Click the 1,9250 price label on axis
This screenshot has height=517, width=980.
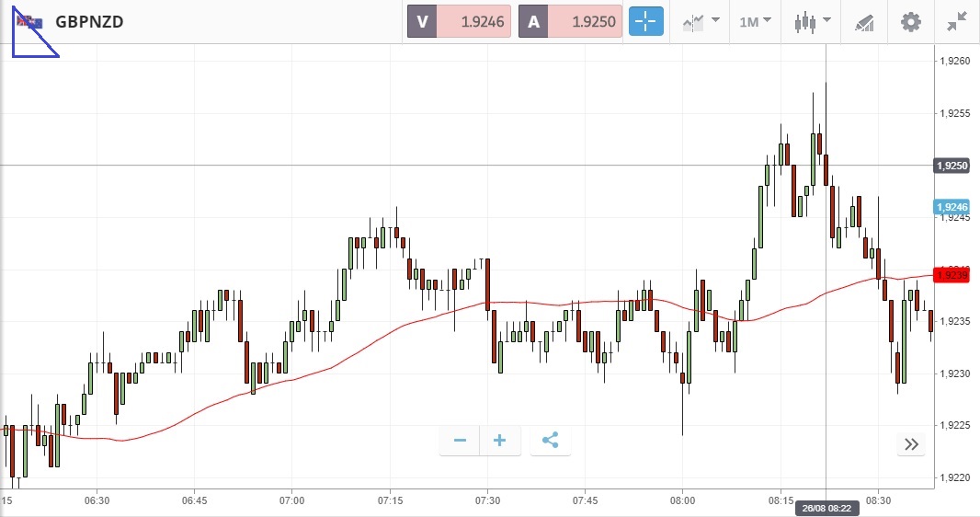951,166
